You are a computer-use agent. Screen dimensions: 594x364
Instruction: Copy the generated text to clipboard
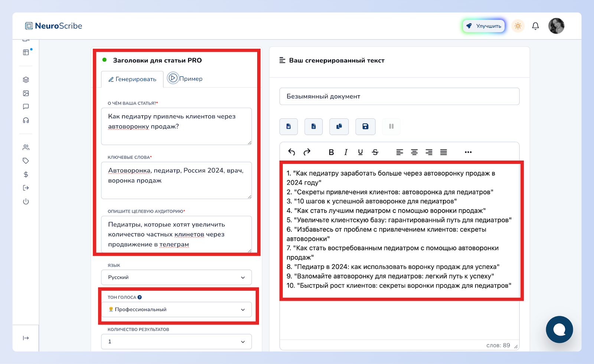coord(339,127)
